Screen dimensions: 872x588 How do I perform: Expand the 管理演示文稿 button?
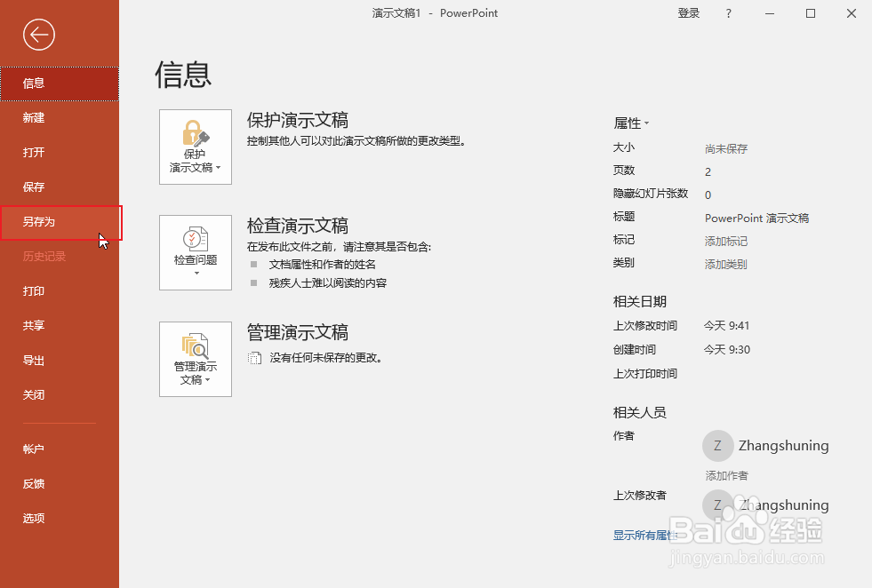point(196,359)
